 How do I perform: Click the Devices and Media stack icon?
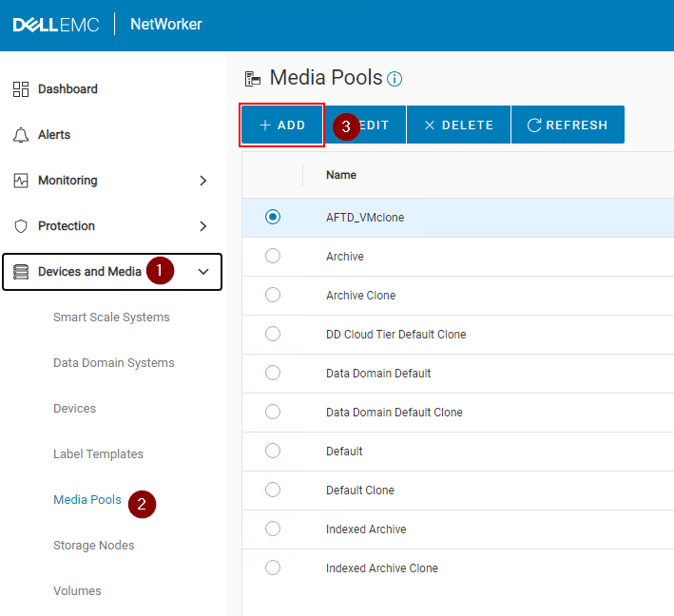tap(21, 272)
